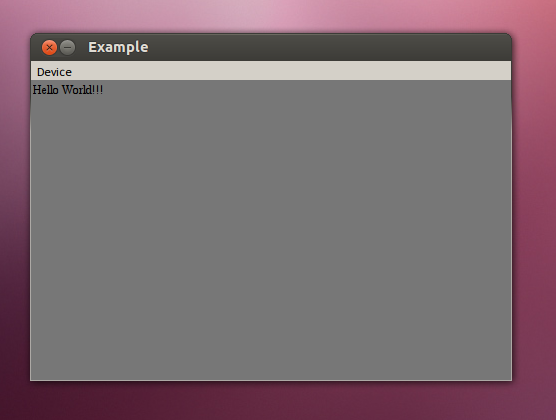Click the "Example" window title text
556x420 pixels.
118,47
